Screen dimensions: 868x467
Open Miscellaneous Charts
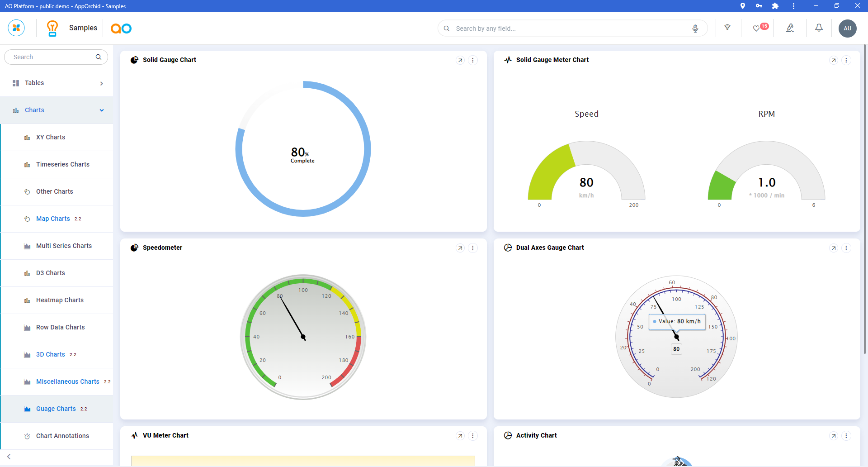click(x=57, y=381)
